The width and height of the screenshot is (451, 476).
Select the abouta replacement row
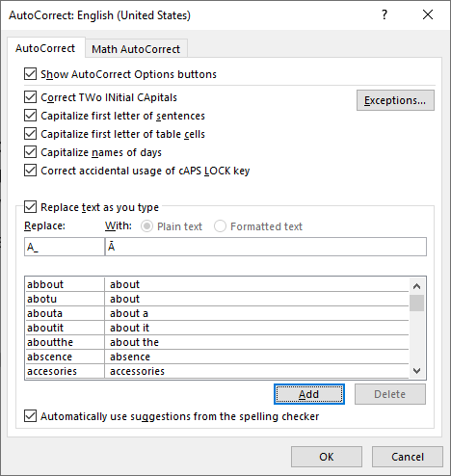[x=217, y=313]
